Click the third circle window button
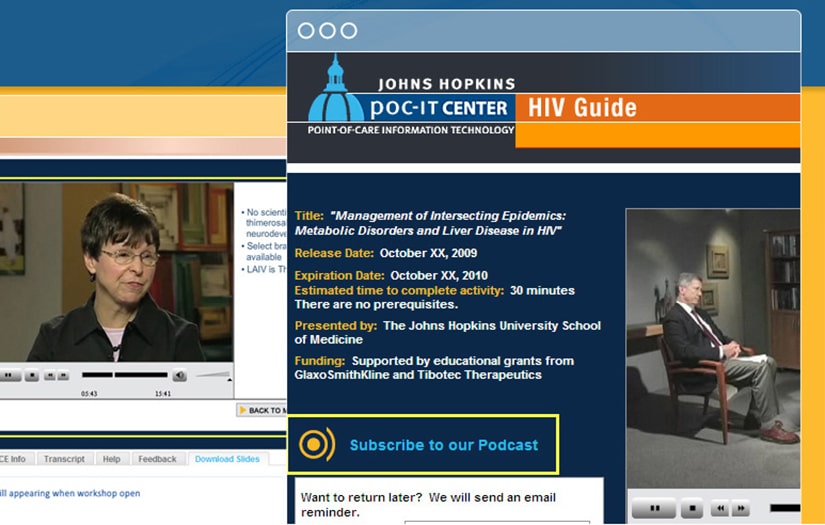 (x=349, y=31)
